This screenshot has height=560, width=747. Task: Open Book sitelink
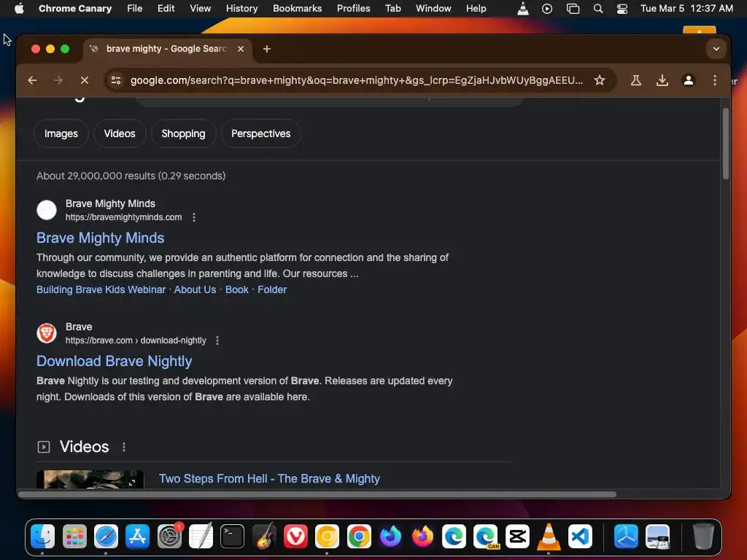[237, 289]
